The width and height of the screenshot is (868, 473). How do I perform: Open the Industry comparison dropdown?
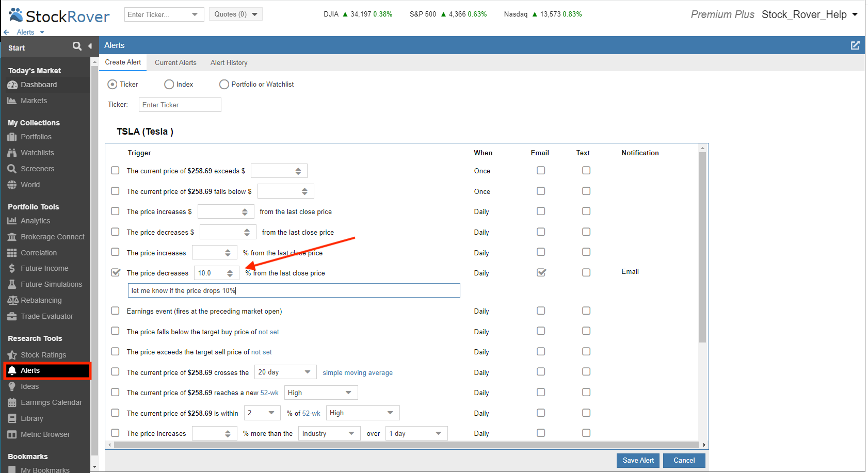pos(330,433)
